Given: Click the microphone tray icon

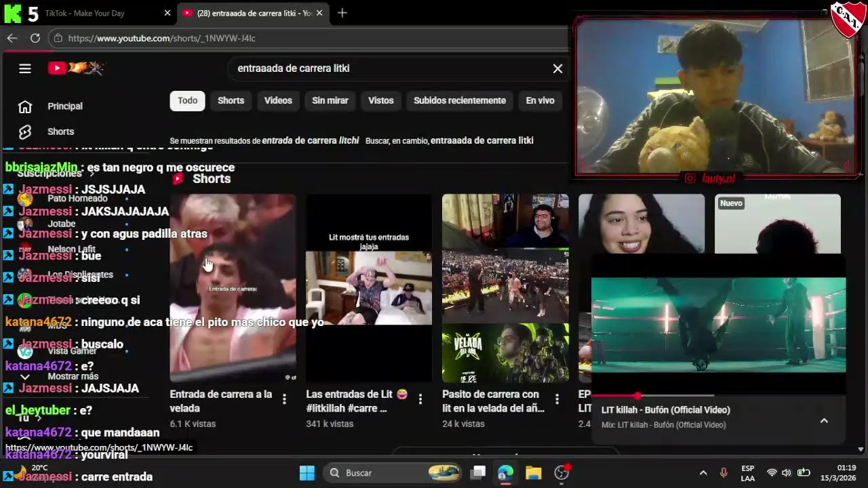Looking at the screenshot, I should [724, 473].
